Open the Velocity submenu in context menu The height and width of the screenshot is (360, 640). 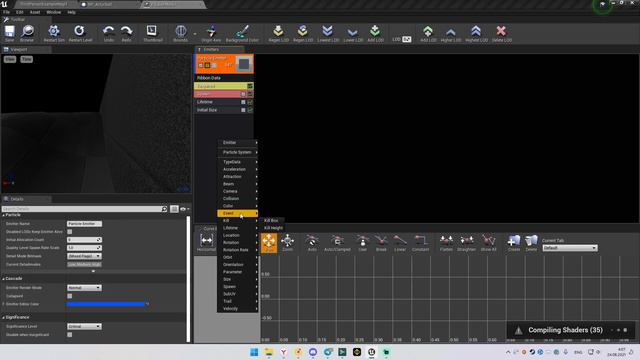[238, 309]
